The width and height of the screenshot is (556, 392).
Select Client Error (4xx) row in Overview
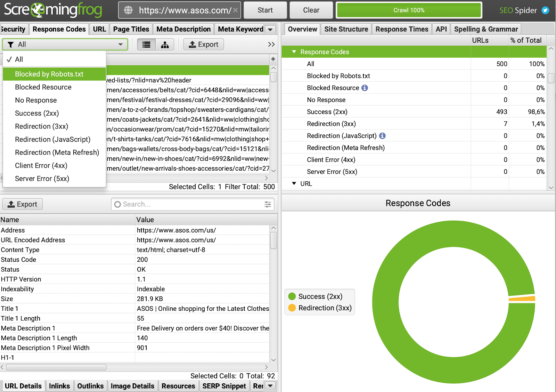tap(414, 160)
